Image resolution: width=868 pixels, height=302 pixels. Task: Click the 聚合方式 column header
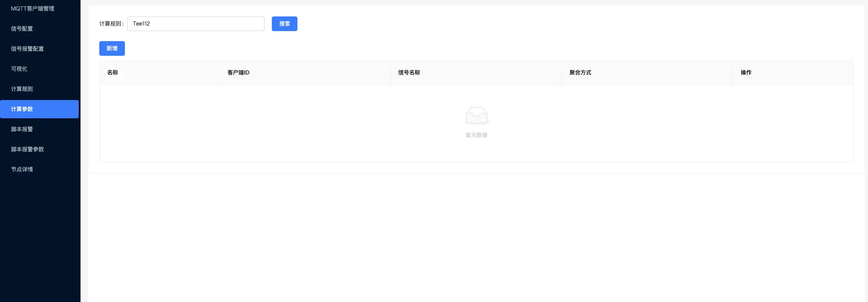pos(647,73)
